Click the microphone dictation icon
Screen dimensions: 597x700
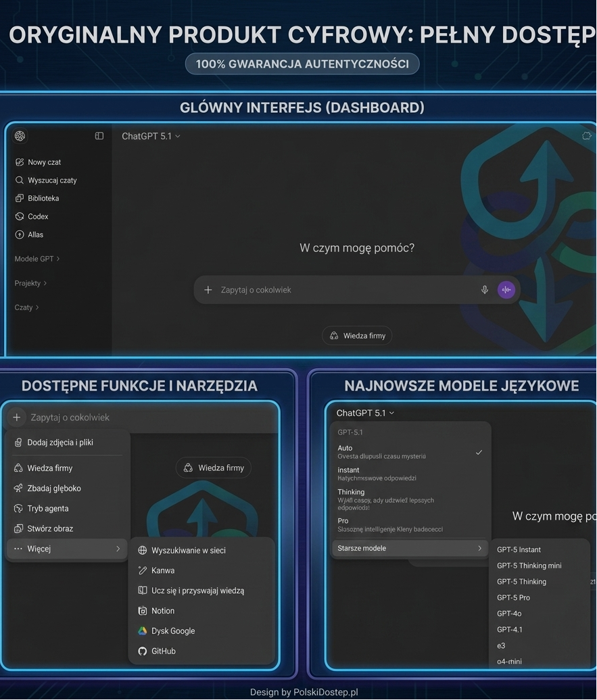pyautogui.click(x=484, y=290)
